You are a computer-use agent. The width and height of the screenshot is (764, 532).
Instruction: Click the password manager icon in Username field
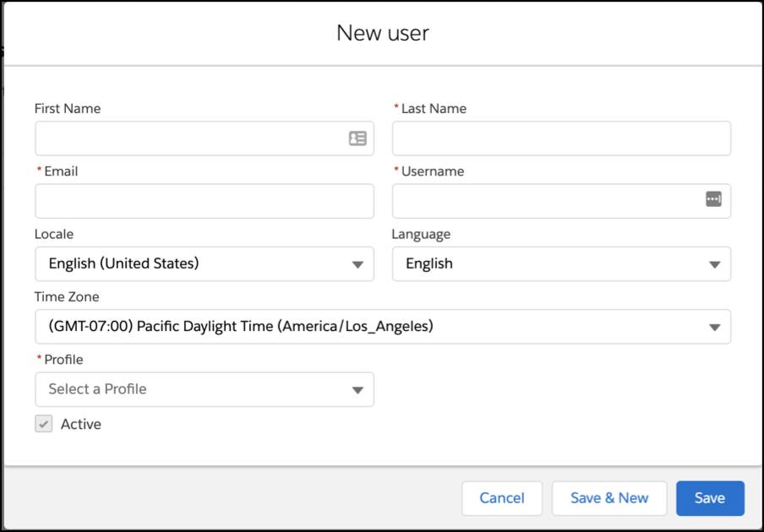pyautogui.click(x=713, y=198)
